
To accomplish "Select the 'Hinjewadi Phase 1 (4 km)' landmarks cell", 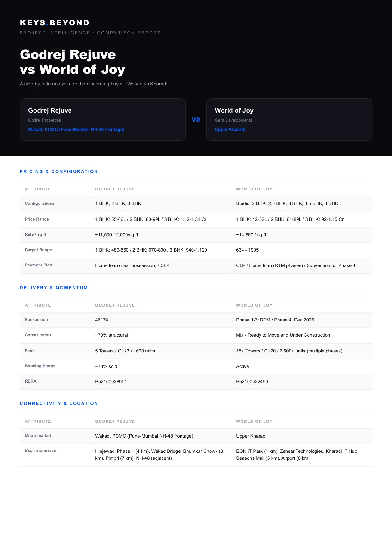I will 159,455.
